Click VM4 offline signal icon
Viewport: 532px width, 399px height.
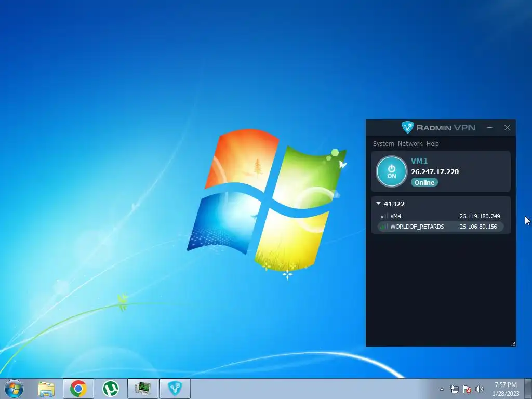(x=384, y=216)
